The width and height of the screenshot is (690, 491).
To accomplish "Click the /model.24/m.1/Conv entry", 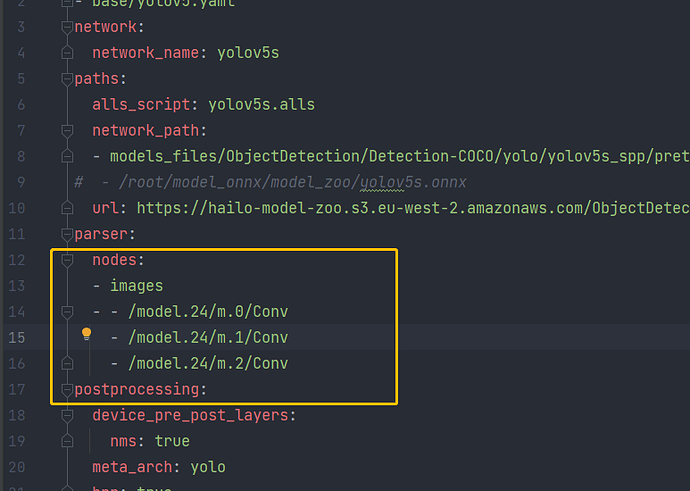I will coord(207,338).
